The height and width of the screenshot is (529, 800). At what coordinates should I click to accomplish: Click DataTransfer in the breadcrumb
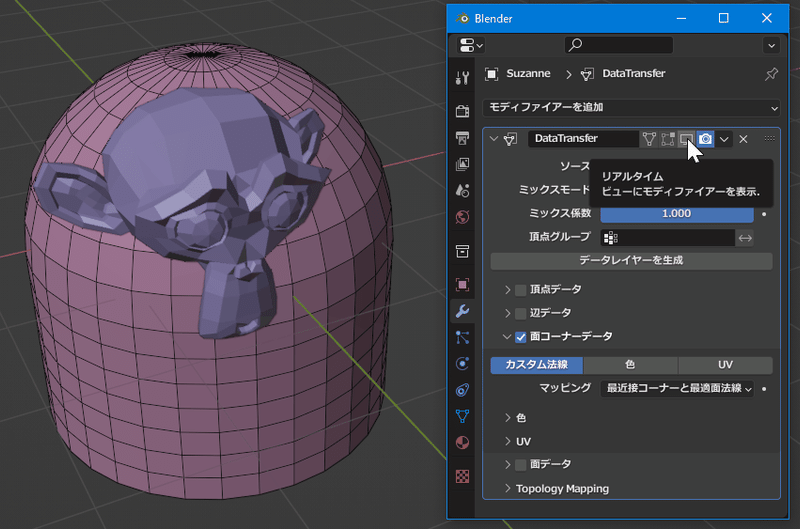[x=634, y=73]
